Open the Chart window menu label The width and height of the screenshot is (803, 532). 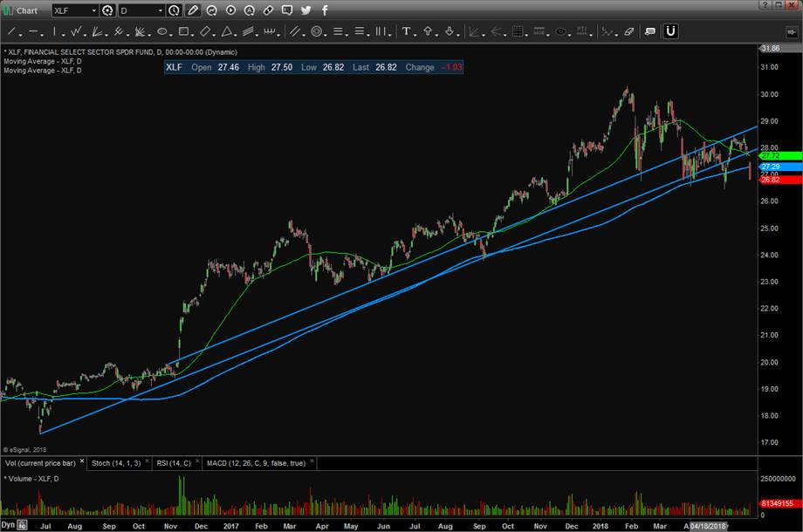coord(27,10)
